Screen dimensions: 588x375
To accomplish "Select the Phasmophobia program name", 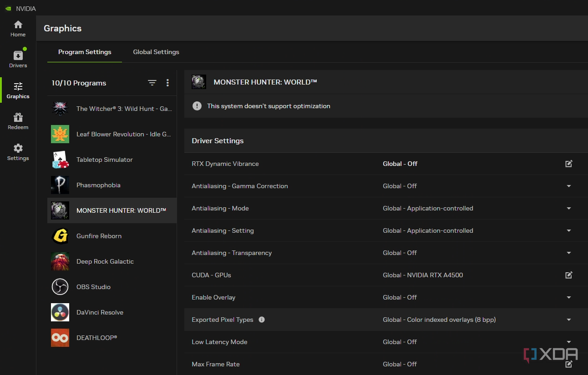I will coord(98,185).
